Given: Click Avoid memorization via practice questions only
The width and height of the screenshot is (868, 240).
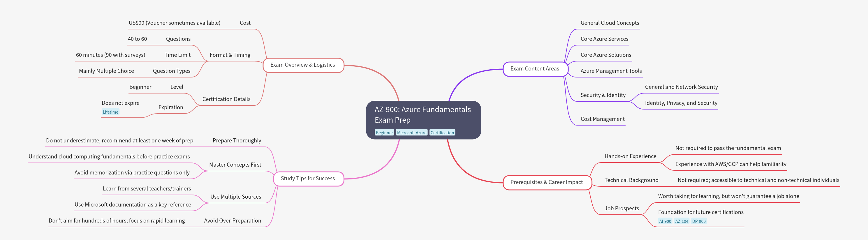Looking at the screenshot, I should [132, 173].
